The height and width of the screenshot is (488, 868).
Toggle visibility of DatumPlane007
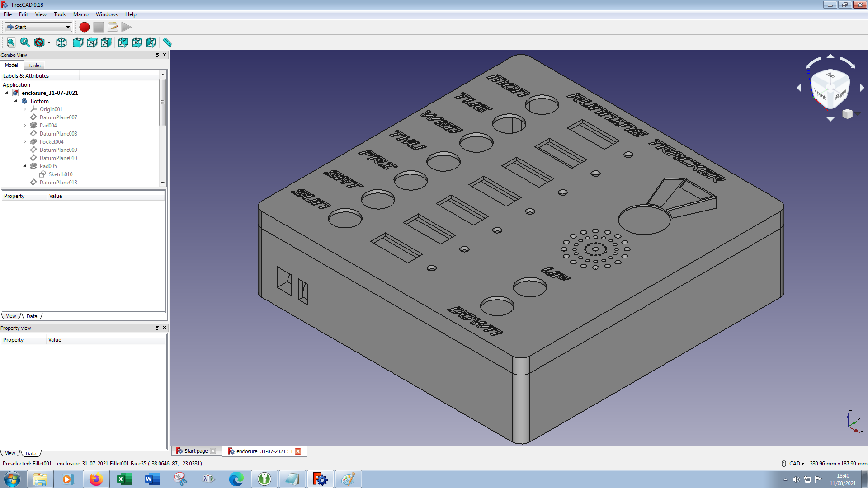tap(58, 117)
